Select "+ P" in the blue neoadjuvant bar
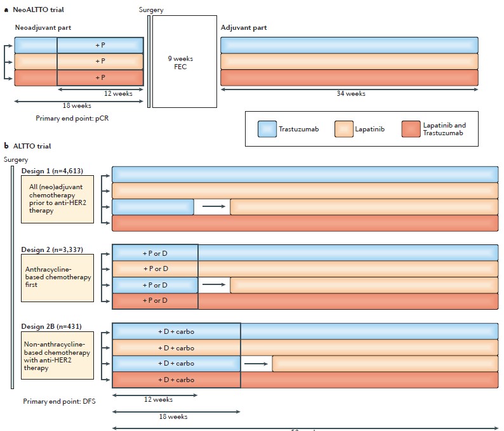The width and height of the screenshot is (504, 431). 100,45
